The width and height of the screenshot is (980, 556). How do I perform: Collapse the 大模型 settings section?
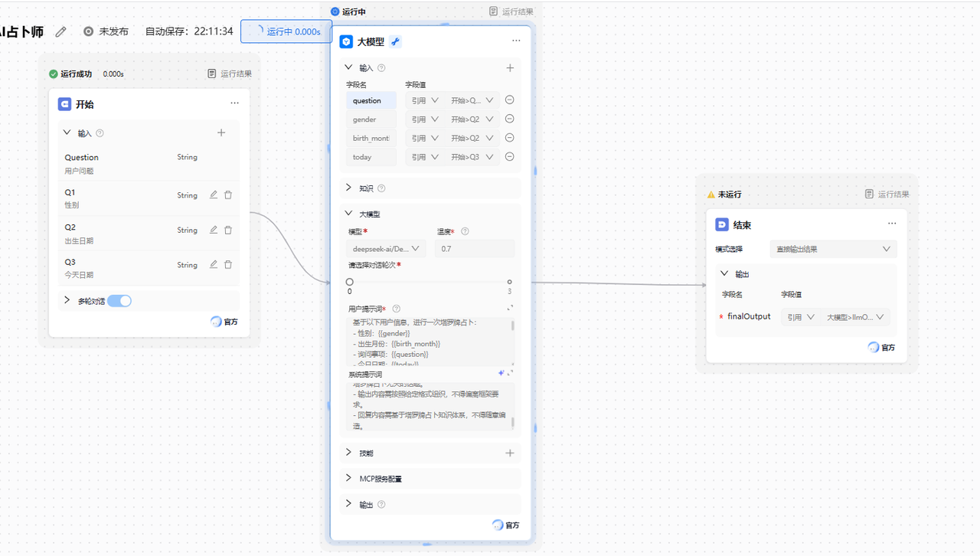pos(348,214)
